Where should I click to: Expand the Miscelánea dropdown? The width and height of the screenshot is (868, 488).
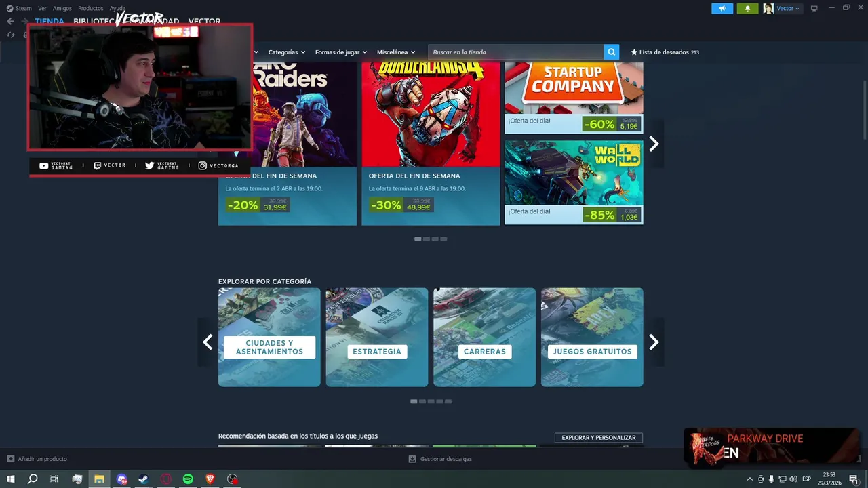click(x=395, y=52)
